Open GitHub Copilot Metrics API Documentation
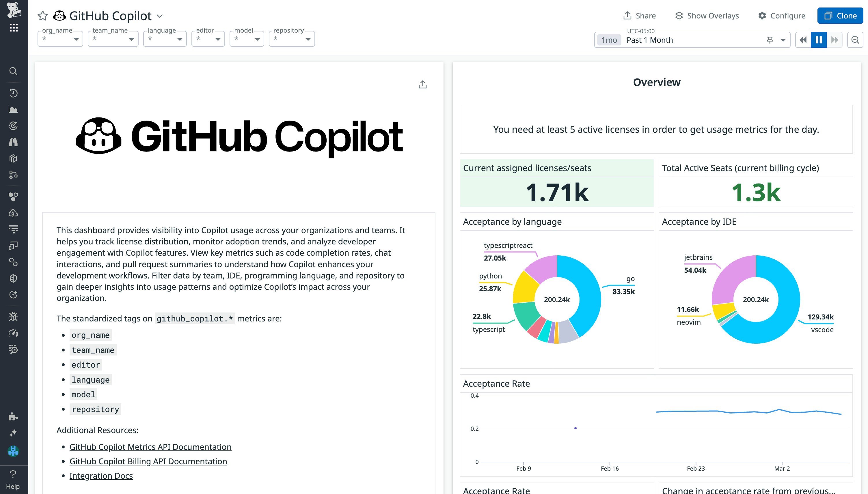This screenshot has height=494, width=868. pos(150,447)
